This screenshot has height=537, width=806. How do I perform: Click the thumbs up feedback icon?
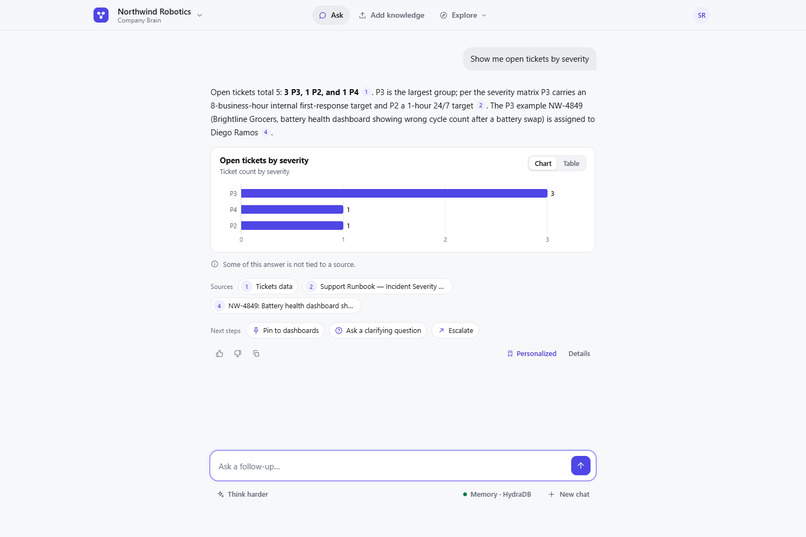click(x=219, y=354)
